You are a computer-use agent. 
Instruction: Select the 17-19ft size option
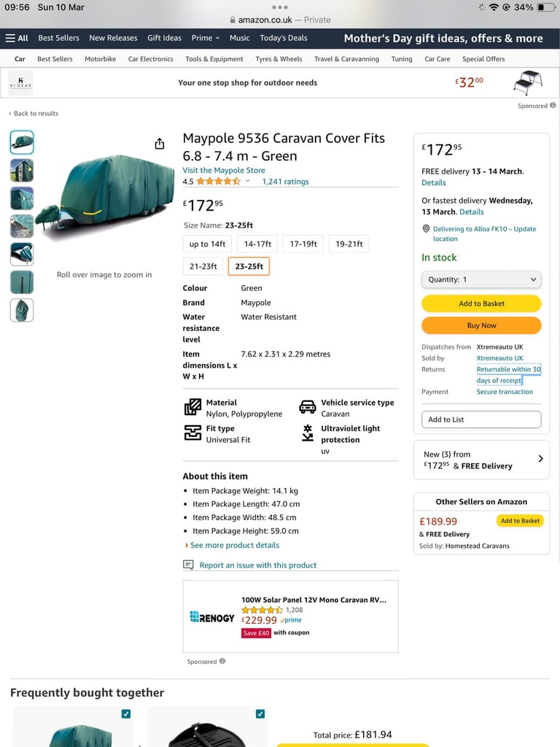click(x=303, y=244)
